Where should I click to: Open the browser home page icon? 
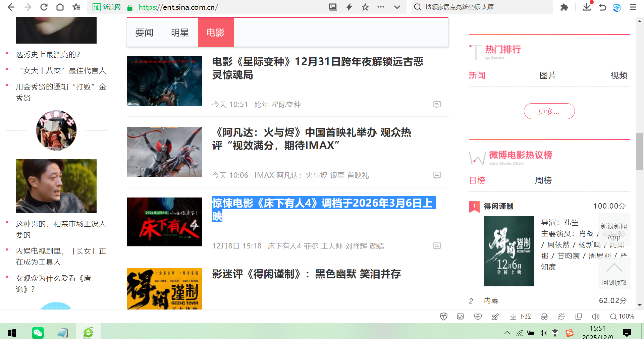pos(60,7)
